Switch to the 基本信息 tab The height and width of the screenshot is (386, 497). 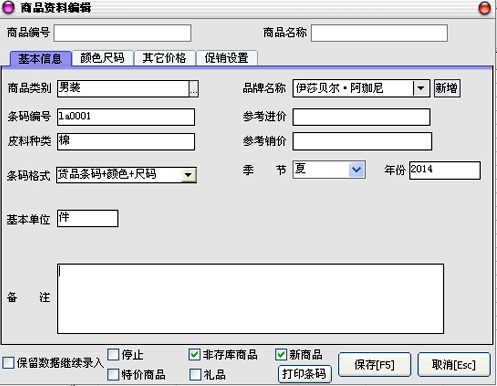[x=41, y=59]
